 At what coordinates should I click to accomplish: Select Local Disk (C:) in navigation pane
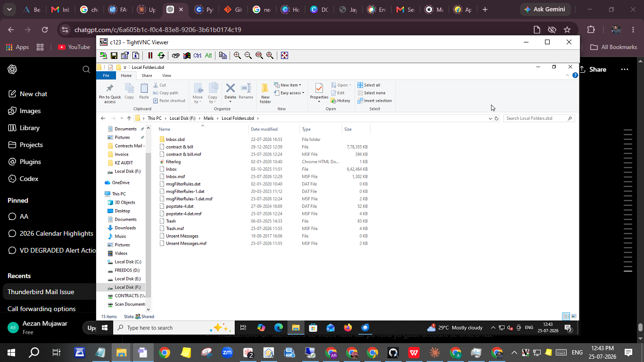[x=128, y=262]
